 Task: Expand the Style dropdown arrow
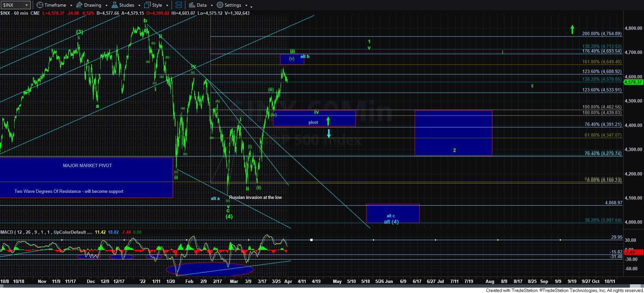click(167, 5)
